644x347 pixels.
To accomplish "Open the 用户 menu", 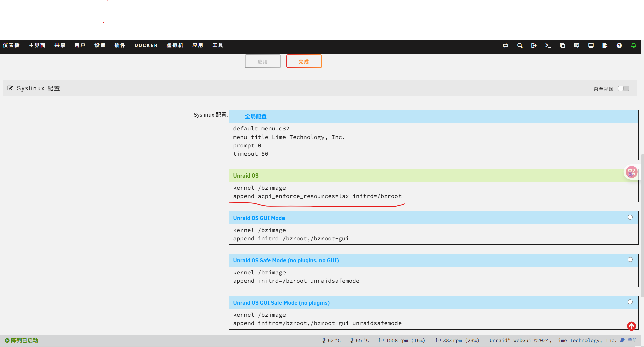I will click(80, 45).
